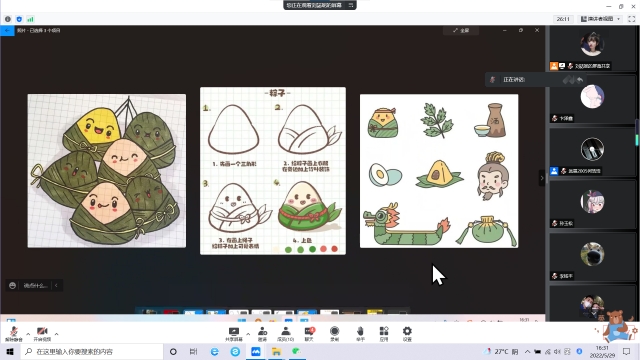
Task: Click the Dragon Boat festival icons image
Action: (439, 171)
